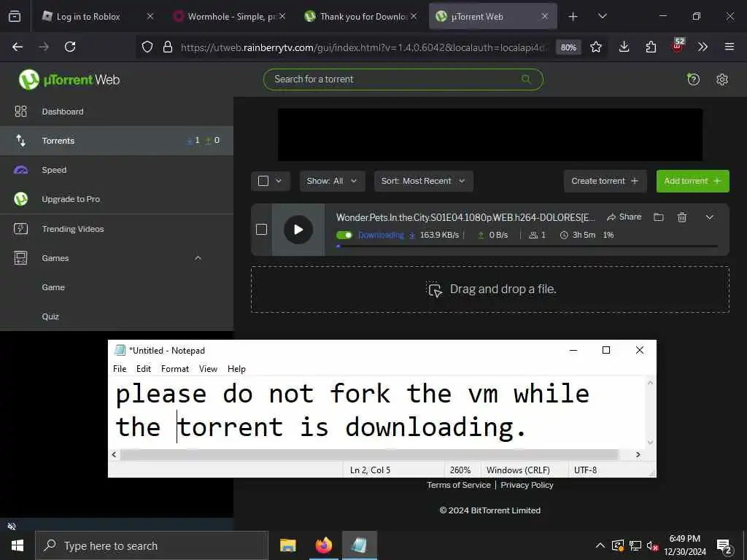This screenshot has width=747, height=560.
Task: Click the 80% zoom level indicator
Action: [x=568, y=47]
